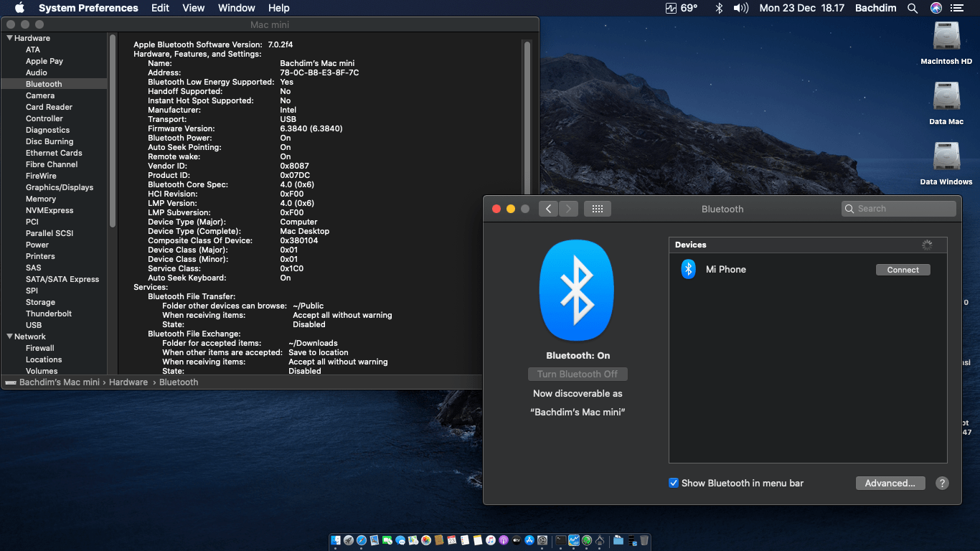Open Notification Center list icon

[957, 9]
